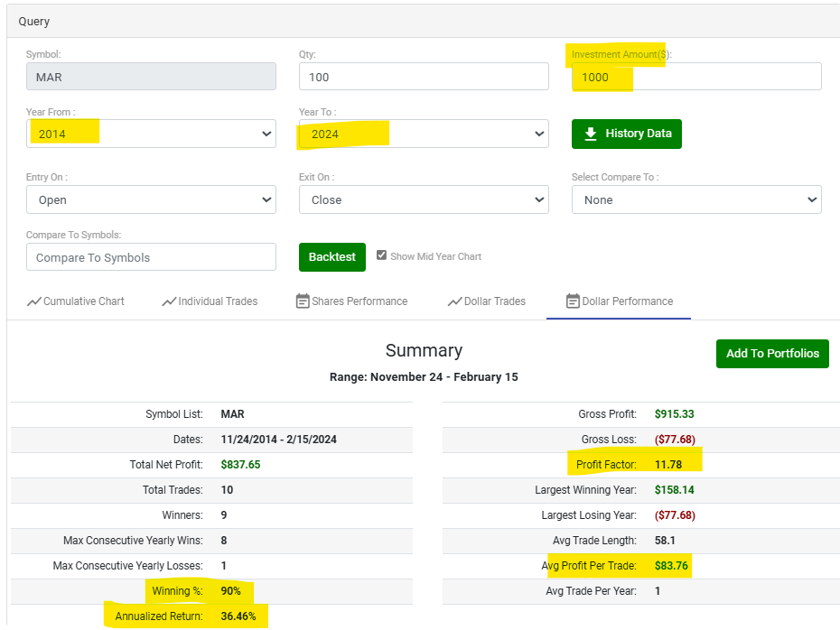
Task: Click the download icon on History Data
Action: click(x=591, y=134)
